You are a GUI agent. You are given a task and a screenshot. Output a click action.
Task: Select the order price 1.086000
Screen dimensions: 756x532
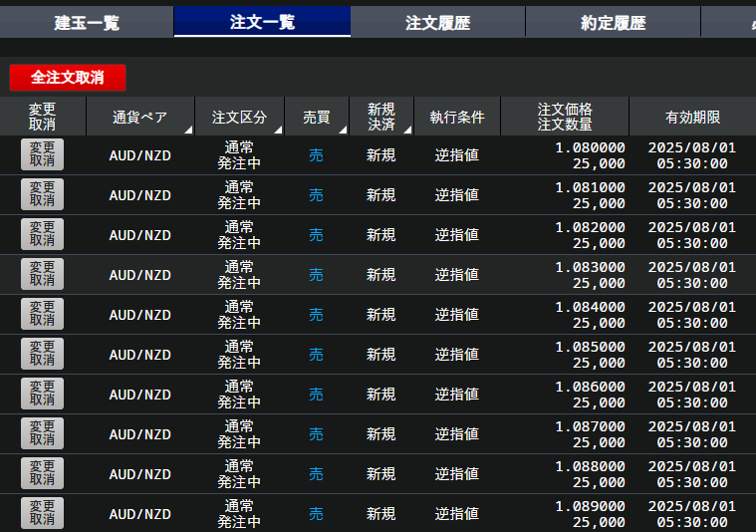tap(590, 387)
